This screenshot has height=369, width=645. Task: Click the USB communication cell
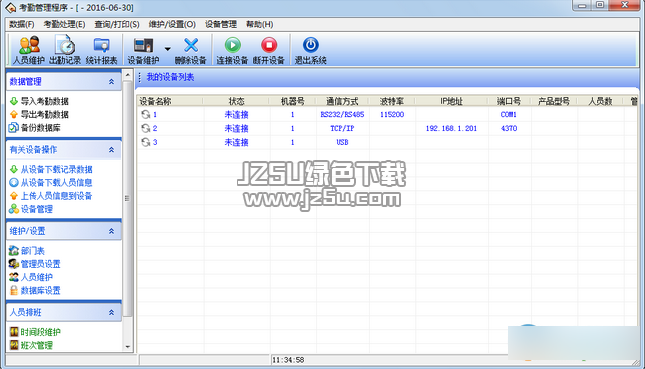click(x=342, y=142)
